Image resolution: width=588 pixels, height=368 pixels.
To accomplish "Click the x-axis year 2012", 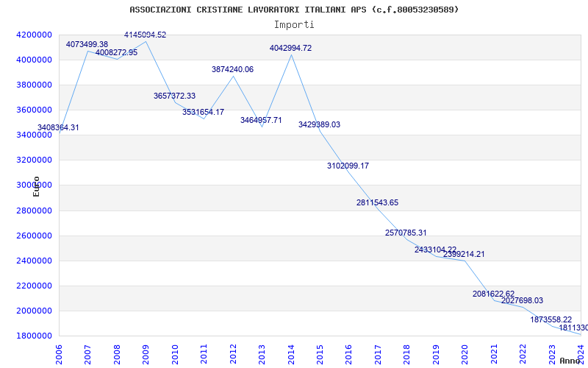I will point(233,355).
